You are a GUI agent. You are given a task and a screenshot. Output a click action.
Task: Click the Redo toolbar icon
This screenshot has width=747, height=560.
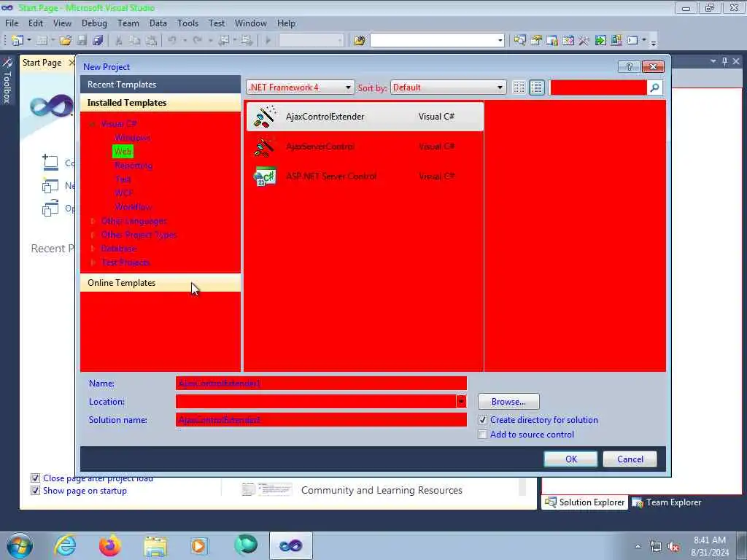(x=198, y=41)
